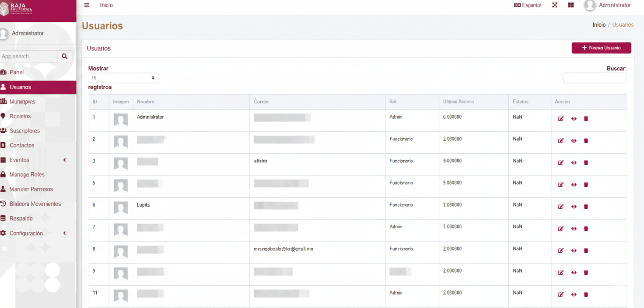Screen dimensions: 644x308
Task: Click the edit icon for Administrator row
Action: (560, 119)
